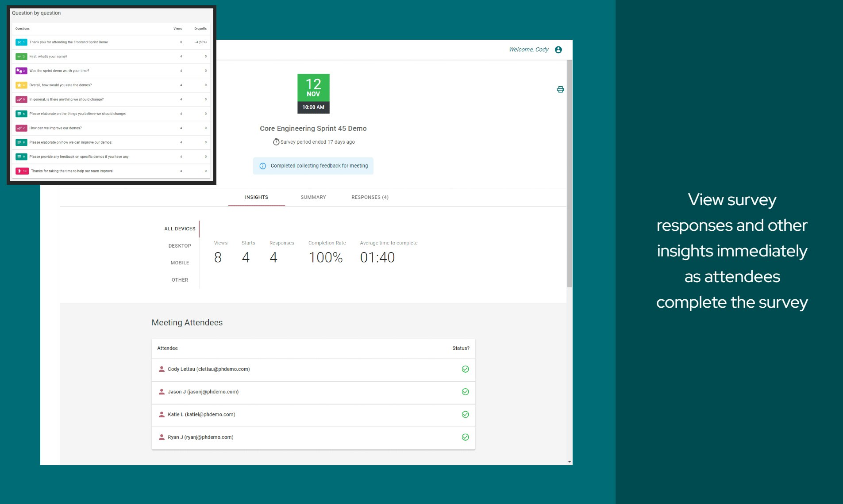Click the 12 Nov calendar date badge
843x504 pixels.
click(313, 93)
